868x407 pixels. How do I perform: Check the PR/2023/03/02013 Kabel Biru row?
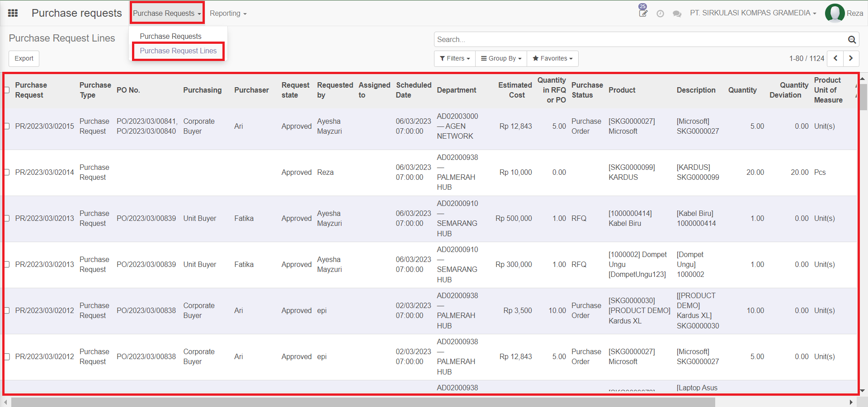(x=7, y=218)
